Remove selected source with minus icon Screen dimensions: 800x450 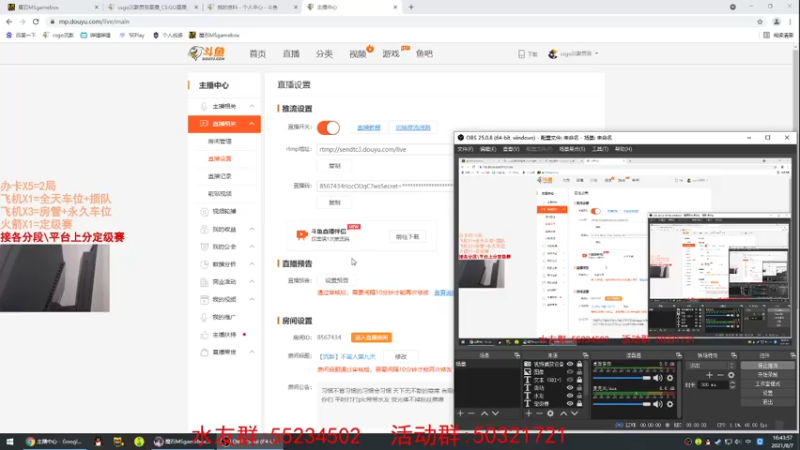point(539,413)
